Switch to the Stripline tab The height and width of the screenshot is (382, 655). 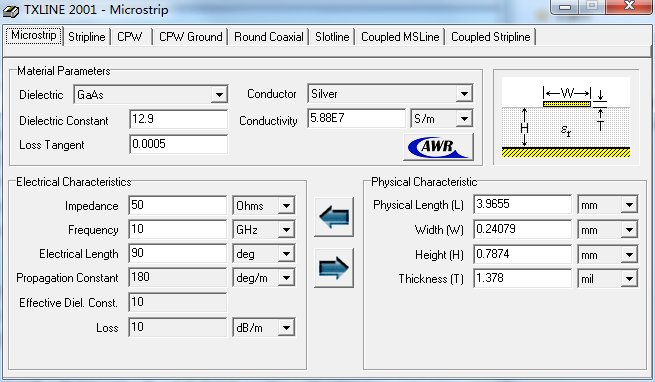(x=86, y=37)
